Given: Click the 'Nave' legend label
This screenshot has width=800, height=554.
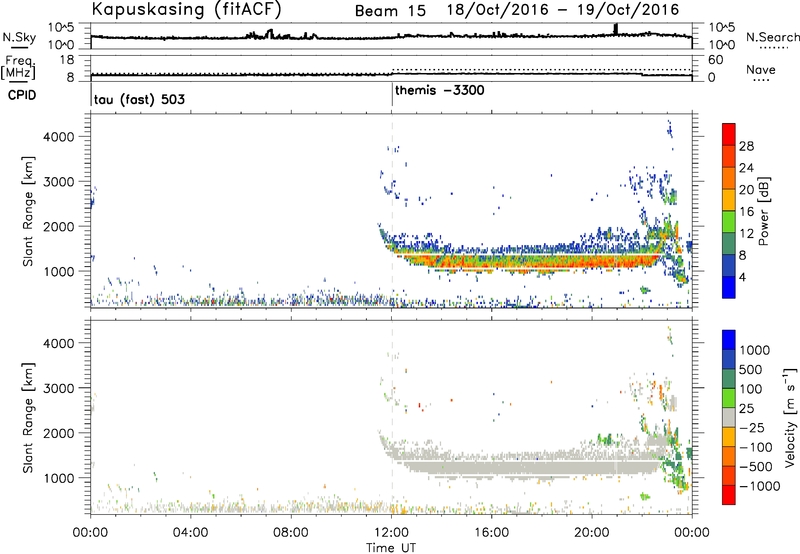Looking at the screenshot, I should (760, 69).
